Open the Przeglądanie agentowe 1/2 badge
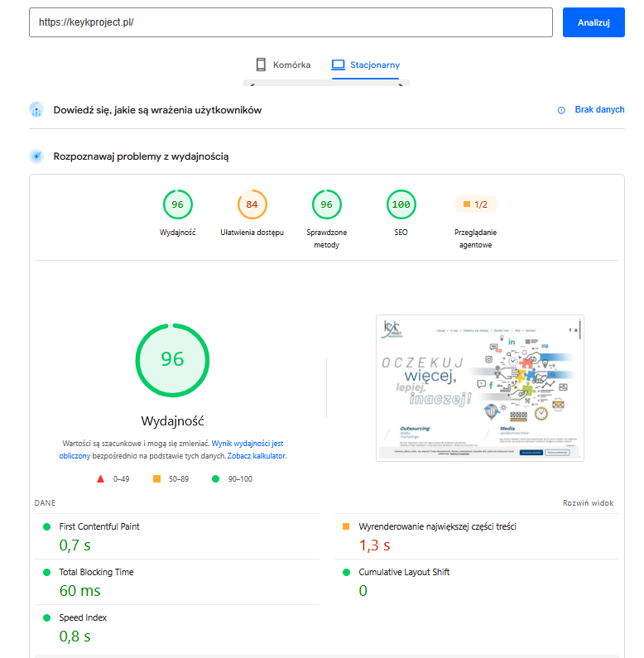Viewport: 644px width, 658px height. pyautogui.click(x=476, y=204)
